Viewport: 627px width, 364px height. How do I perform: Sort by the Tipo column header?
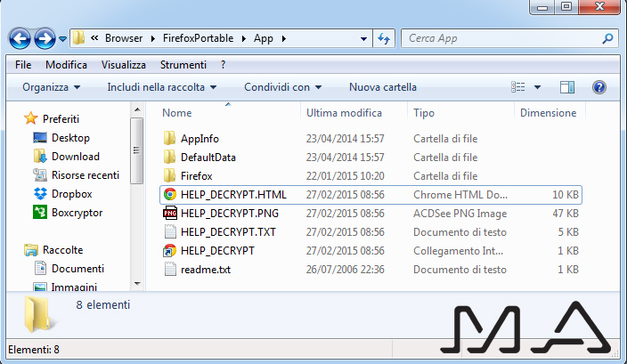[x=424, y=113]
